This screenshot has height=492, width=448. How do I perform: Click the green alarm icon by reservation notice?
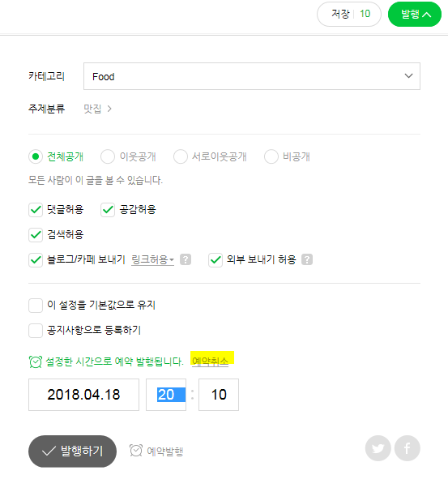36,362
